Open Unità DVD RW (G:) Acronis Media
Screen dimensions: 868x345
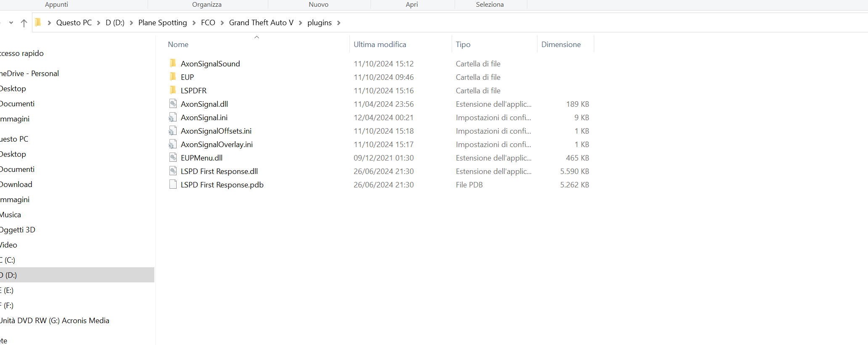tap(55, 321)
